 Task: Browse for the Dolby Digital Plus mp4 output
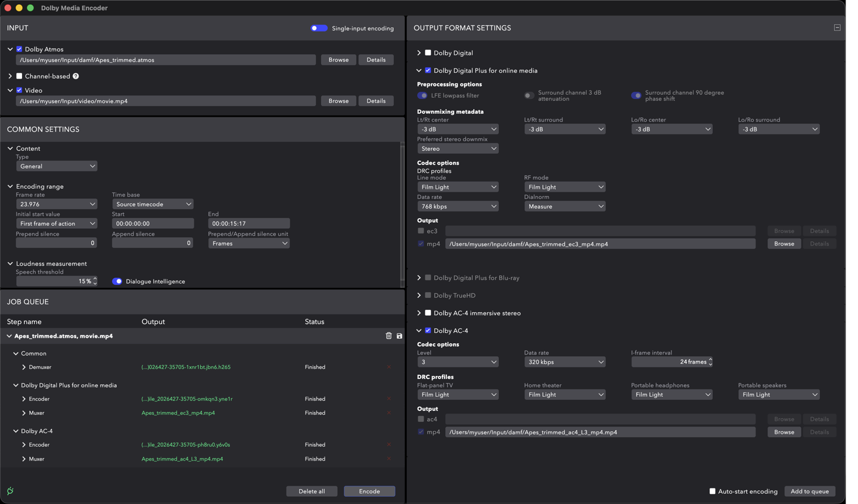click(784, 244)
